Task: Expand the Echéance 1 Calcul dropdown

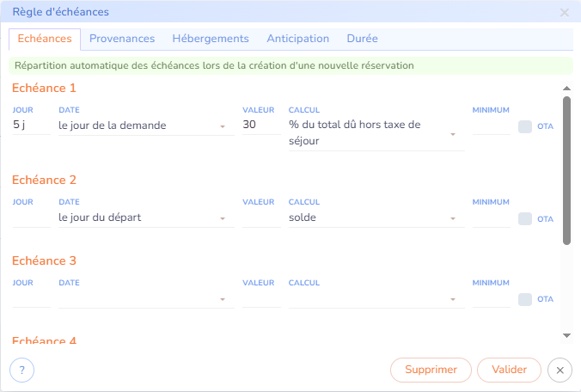Action: coord(376,133)
